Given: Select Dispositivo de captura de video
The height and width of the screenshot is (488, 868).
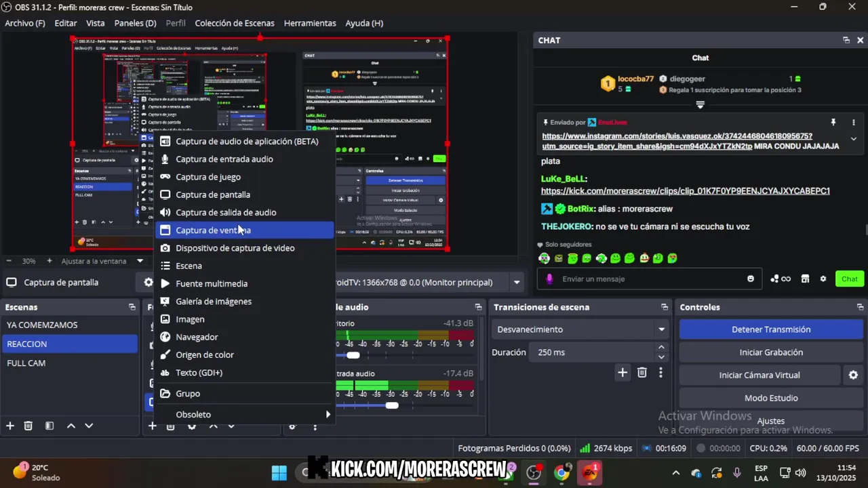Looking at the screenshot, I should 244,248.
